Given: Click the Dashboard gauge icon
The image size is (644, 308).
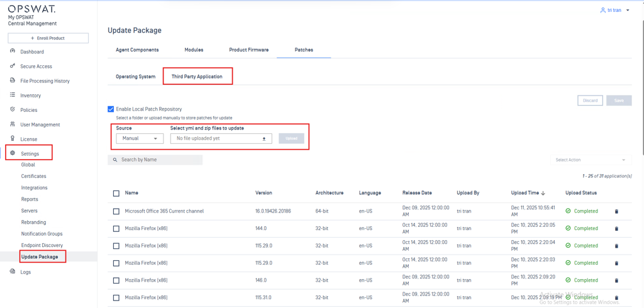Looking at the screenshot, I should [13, 52].
